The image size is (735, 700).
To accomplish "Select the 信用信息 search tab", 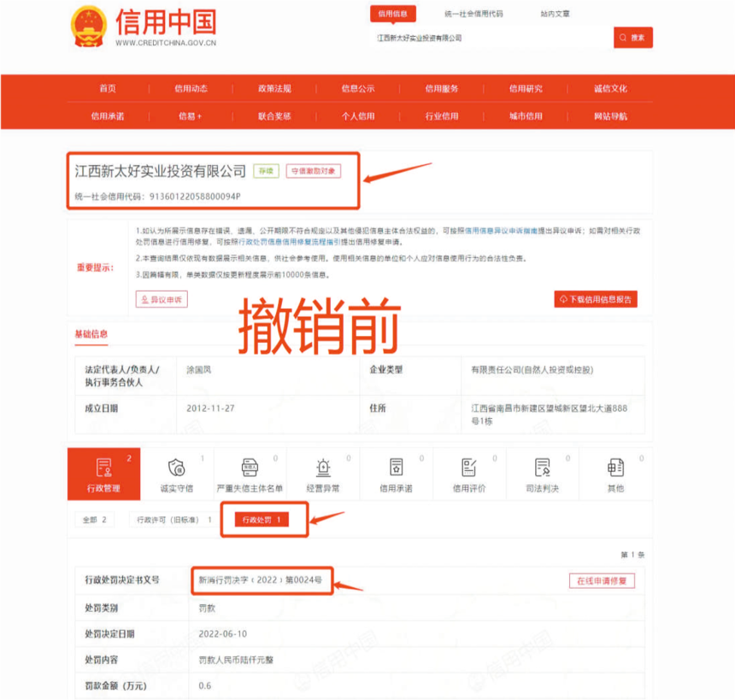I will (x=393, y=14).
